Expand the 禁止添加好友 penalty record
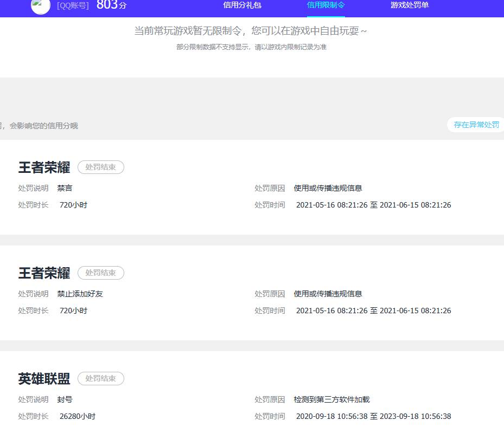 (79, 294)
